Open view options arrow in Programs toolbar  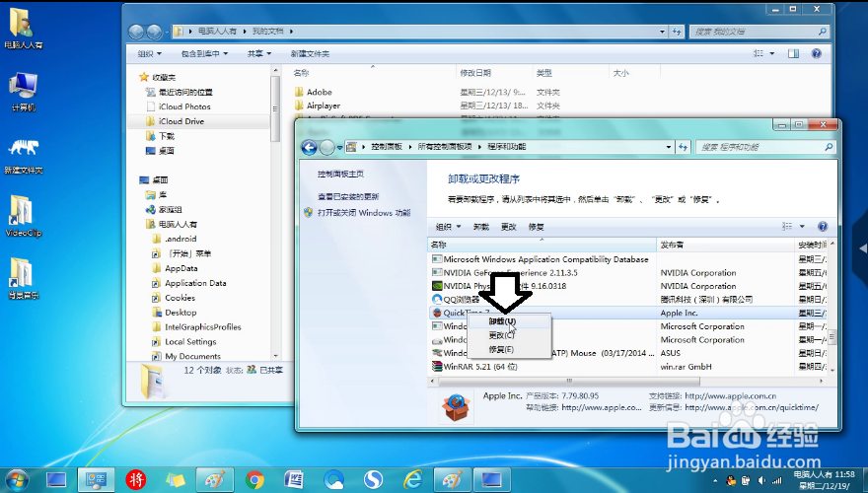pyautogui.click(x=802, y=227)
